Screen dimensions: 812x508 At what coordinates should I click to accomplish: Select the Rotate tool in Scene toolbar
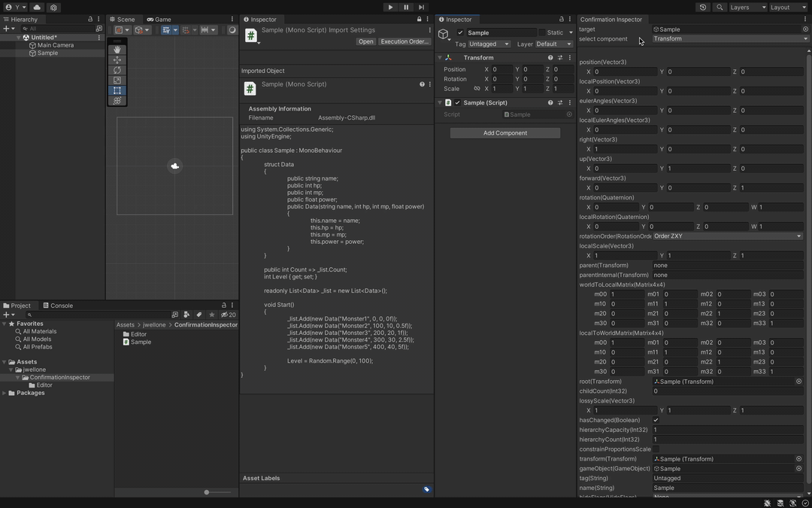pyautogui.click(x=117, y=70)
